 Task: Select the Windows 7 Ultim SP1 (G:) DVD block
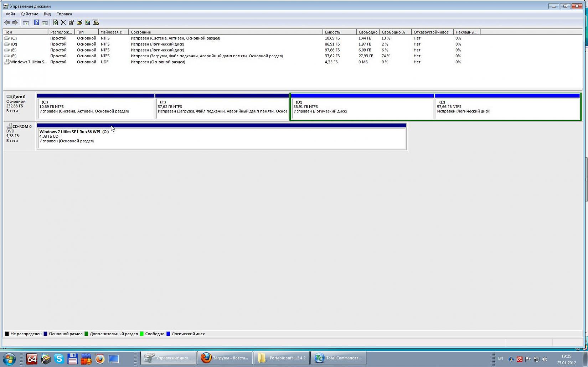click(222, 136)
